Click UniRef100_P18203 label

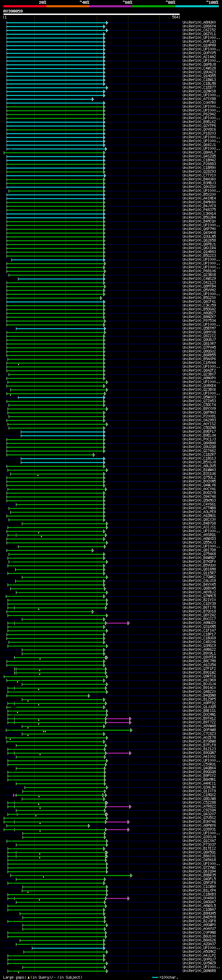coord(199,133)
